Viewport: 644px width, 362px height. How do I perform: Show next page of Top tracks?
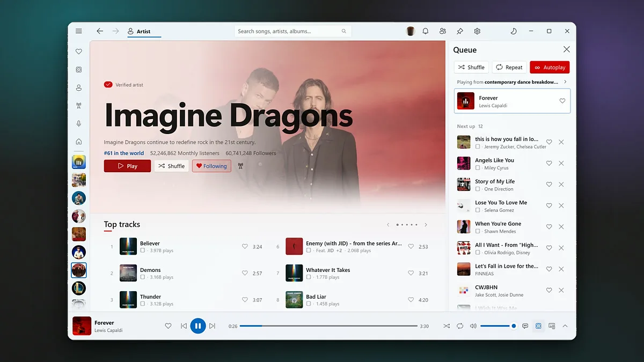click(x=426, y=225)
